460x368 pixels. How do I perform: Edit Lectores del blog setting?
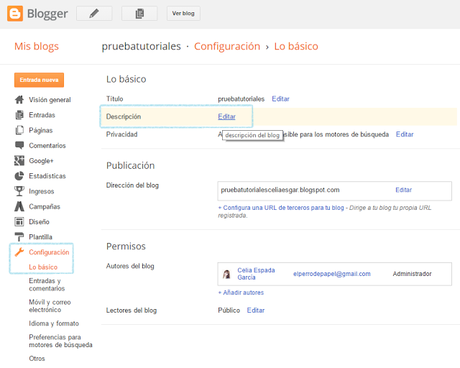256,310
